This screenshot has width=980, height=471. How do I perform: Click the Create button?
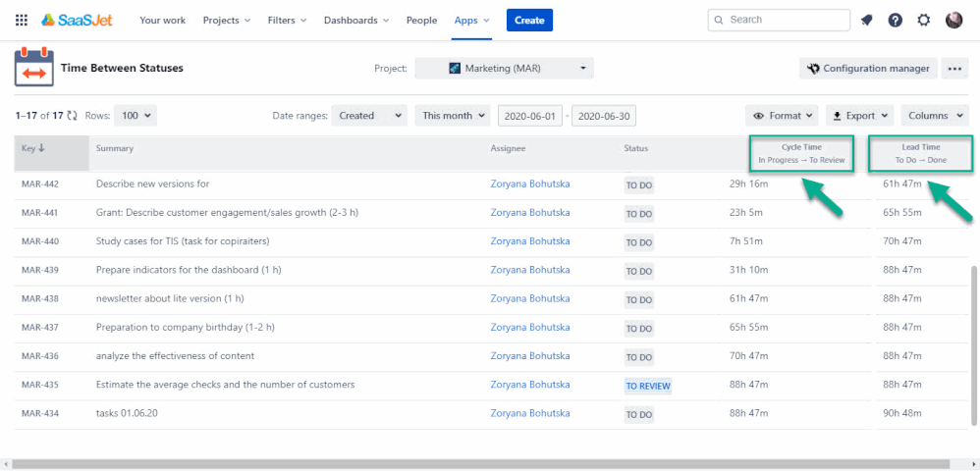coord(529,20)
